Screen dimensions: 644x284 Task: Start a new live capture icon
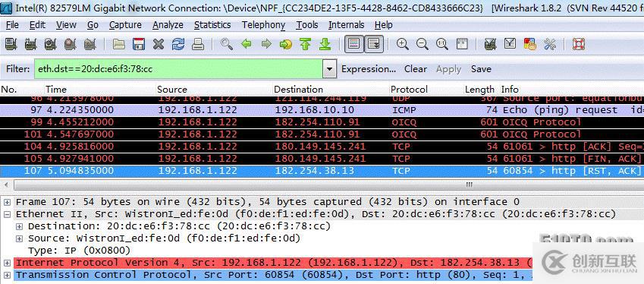pyautogui.click(x=50, y=44)
